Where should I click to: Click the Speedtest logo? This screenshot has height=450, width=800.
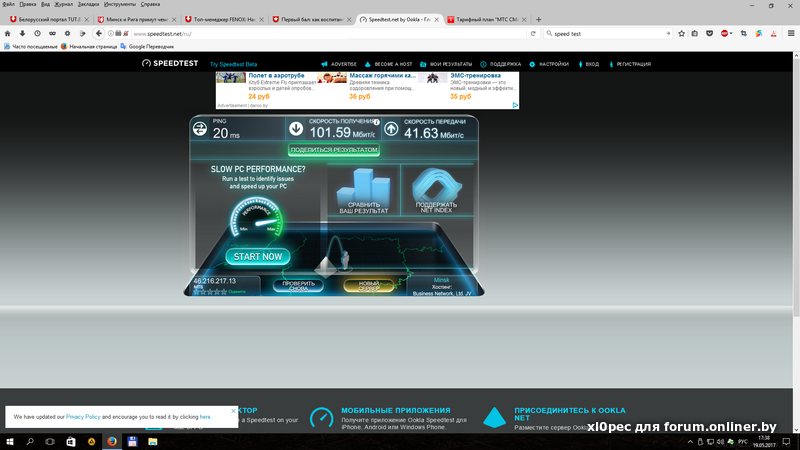coord(170,63)
